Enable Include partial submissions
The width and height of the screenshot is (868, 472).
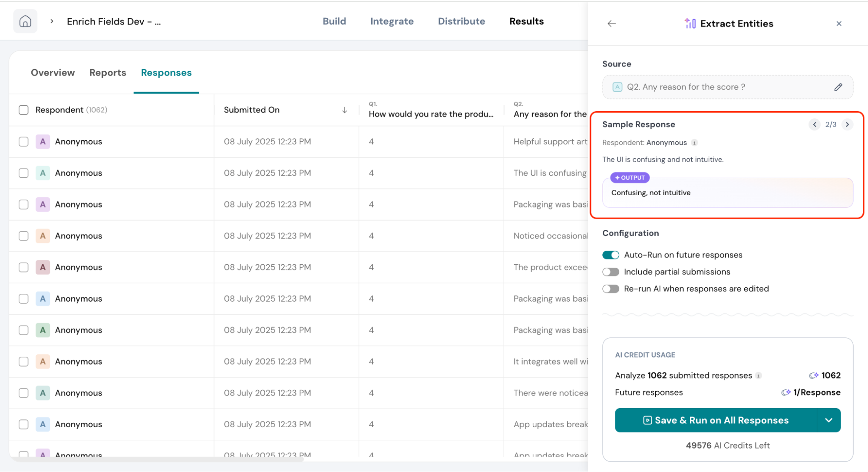(611, 272)
